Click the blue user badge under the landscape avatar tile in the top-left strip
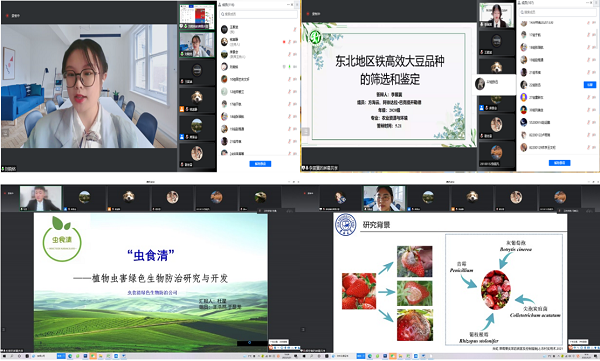600x361 pixels. pyautogui.click(x=182, y=137)
